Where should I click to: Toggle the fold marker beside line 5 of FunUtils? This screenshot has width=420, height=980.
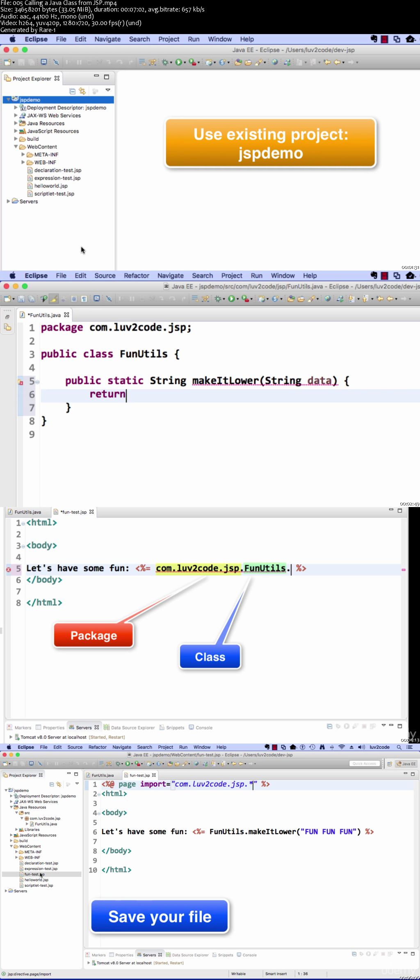click(x=37, y=382)
